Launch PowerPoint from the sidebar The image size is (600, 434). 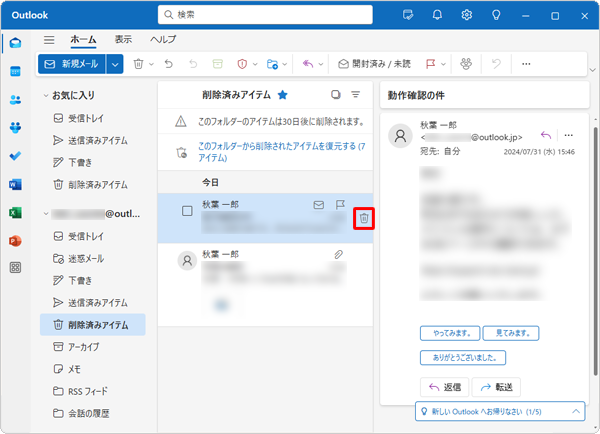point(15,241)
